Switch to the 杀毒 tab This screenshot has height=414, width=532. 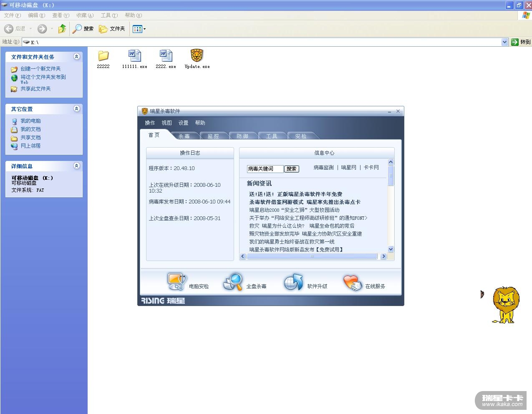pos(184,136)
